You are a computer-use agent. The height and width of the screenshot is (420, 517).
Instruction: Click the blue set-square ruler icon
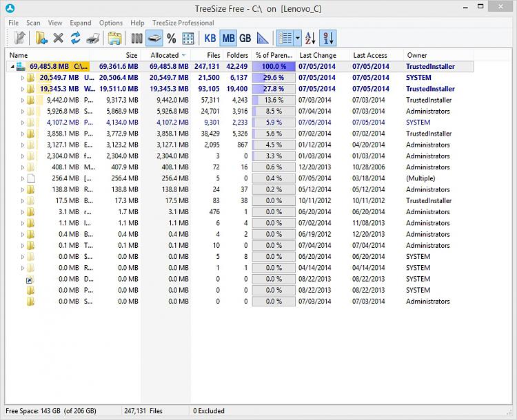click(263, 38)
